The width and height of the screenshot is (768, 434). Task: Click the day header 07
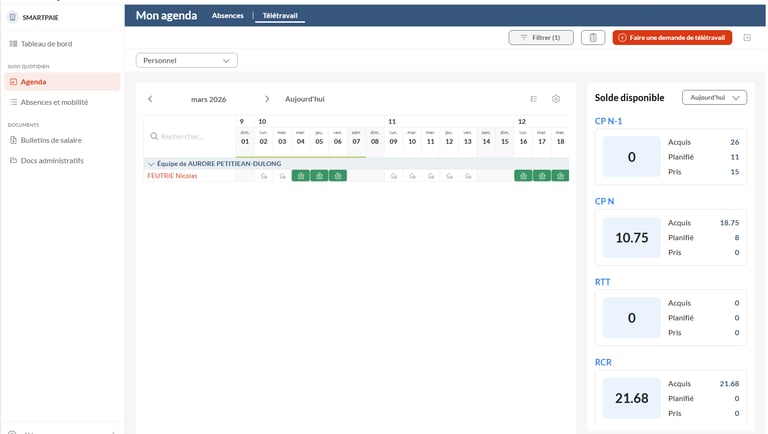coord(356,141)
